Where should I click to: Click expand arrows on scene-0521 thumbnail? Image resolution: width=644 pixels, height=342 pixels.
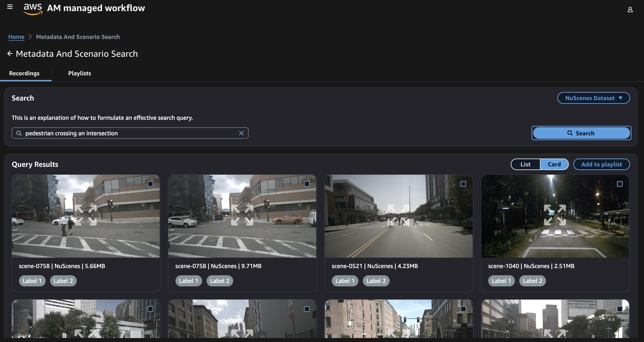pyautogui.click(x=399, y=215)
